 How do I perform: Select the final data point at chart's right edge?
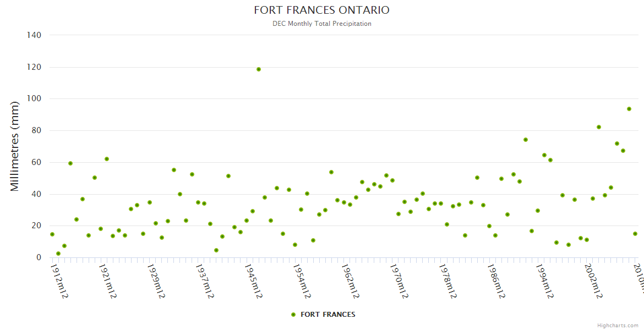pos(635,234)
